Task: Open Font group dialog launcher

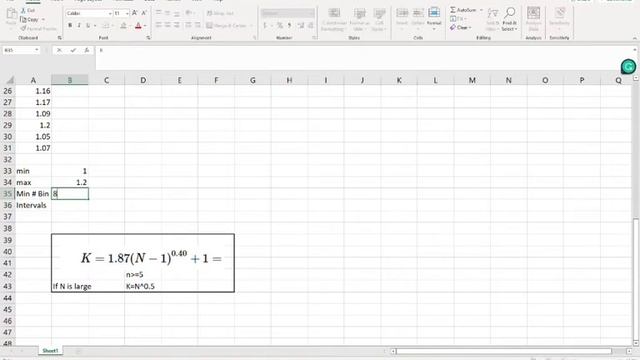Action: coord(149,38)
